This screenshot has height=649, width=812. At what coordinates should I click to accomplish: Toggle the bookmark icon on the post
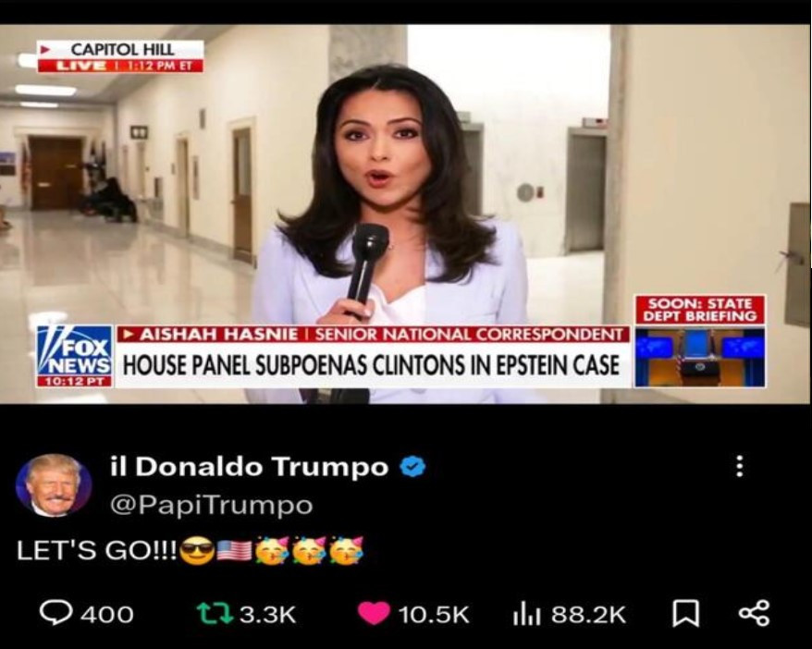point(685,614)
